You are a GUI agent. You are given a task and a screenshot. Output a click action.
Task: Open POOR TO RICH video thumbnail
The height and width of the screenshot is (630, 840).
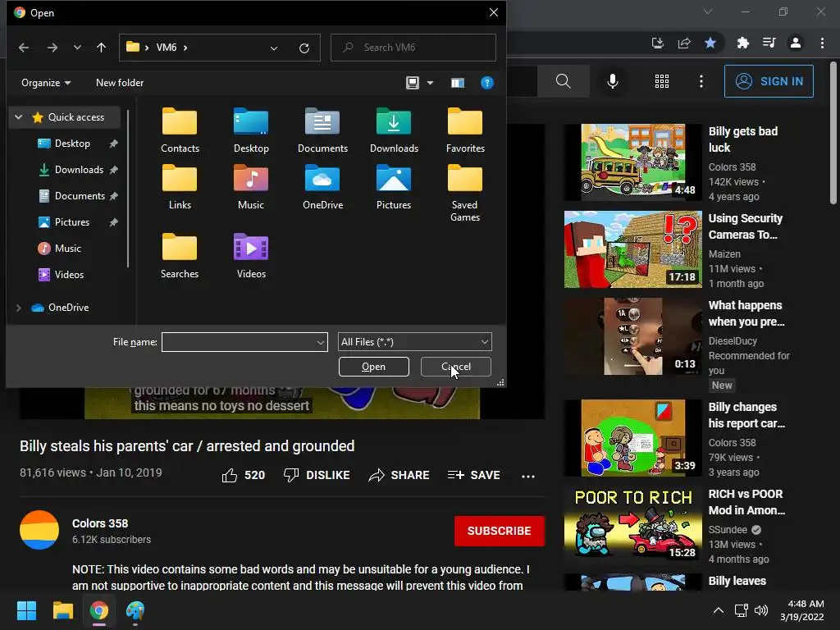632,524
